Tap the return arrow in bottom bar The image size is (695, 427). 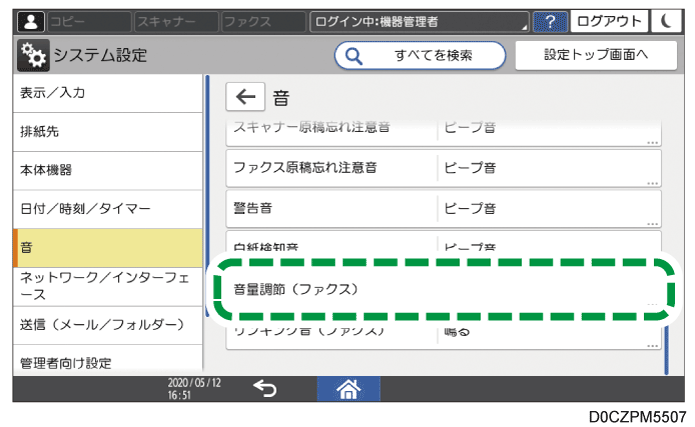pos(265,389)
